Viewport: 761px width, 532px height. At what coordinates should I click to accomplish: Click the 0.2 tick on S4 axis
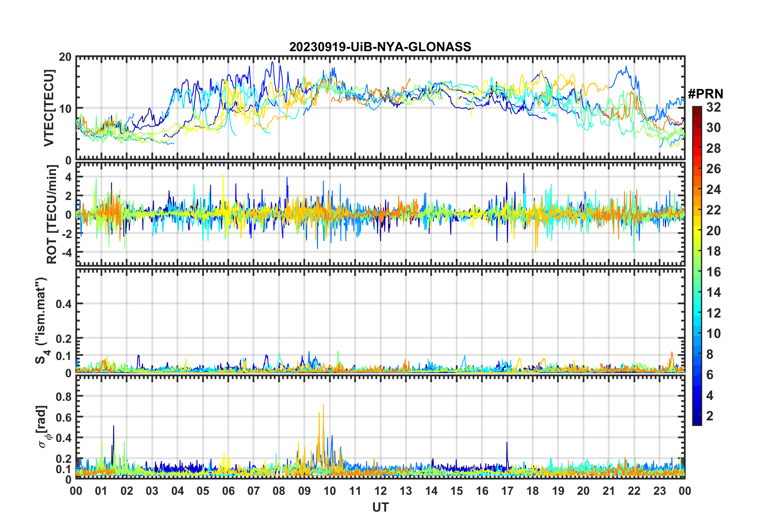64,338
